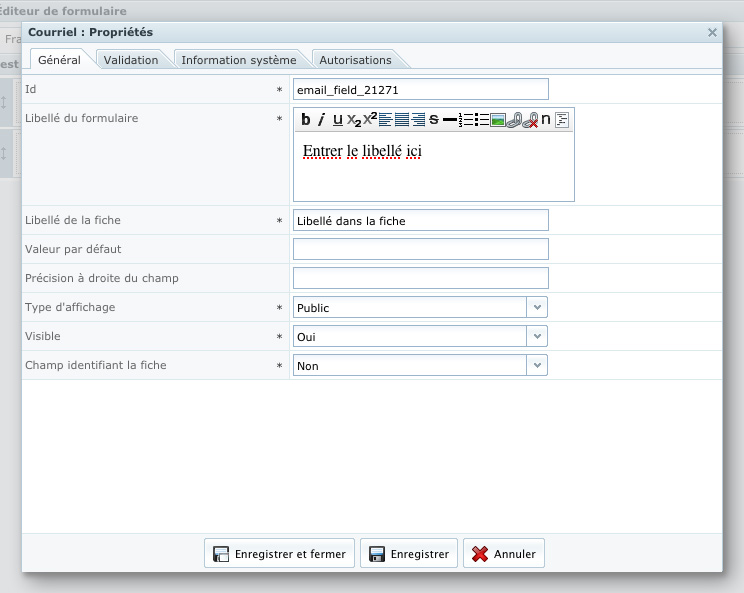Open Champ identifiant la fiche dropdown

pos(537,365)
